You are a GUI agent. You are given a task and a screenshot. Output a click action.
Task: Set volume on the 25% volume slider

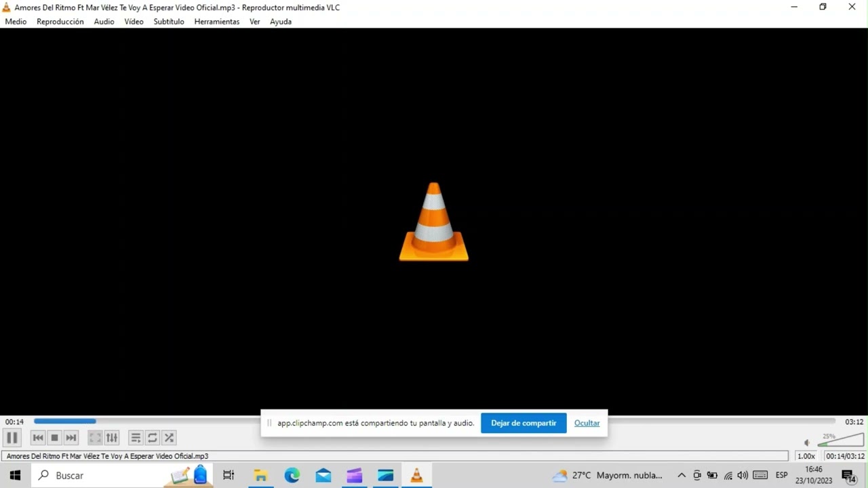pyautogui.click(x=841, y=440)
